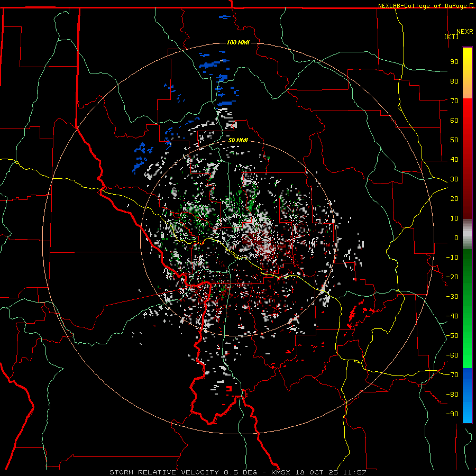Click the positive 60 scale value

(454, 120)
